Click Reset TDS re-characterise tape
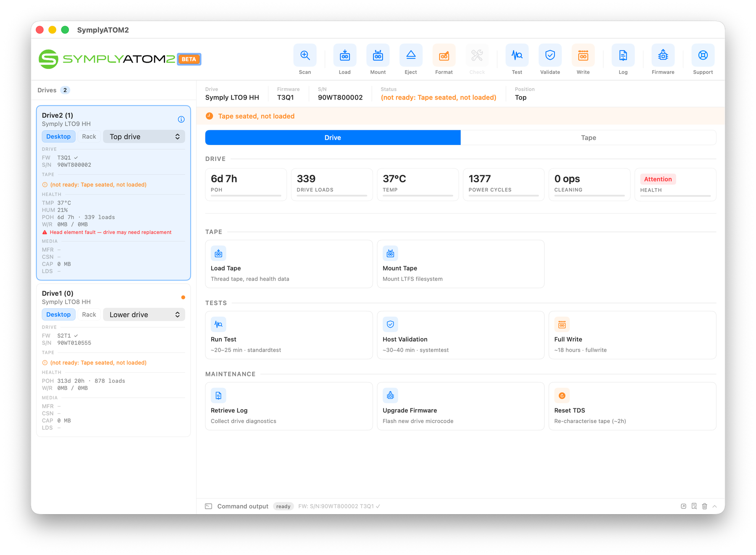The height and width of the screenshot is (555, 756). pyautogui.click(x=633, y=406)
